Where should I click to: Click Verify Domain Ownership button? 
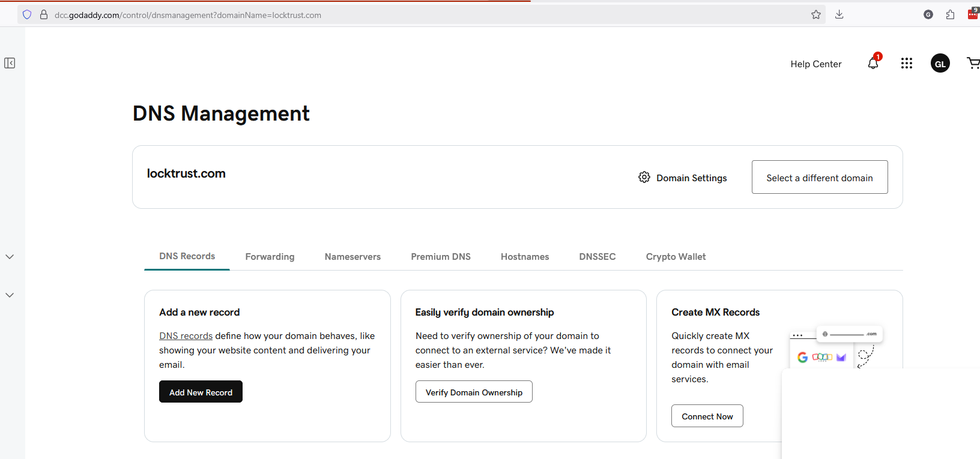point(474,392)
